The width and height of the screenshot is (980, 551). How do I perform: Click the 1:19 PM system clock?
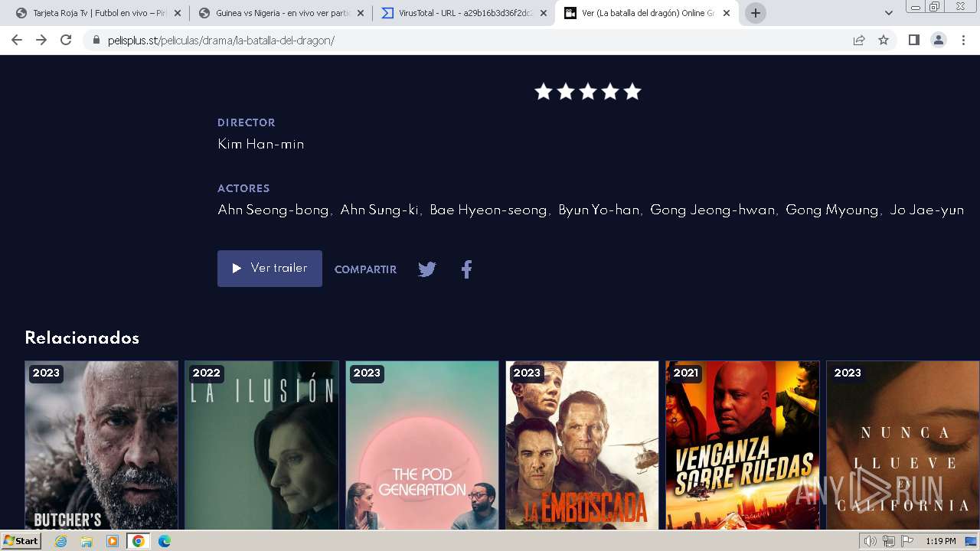[x=940, y=541]
